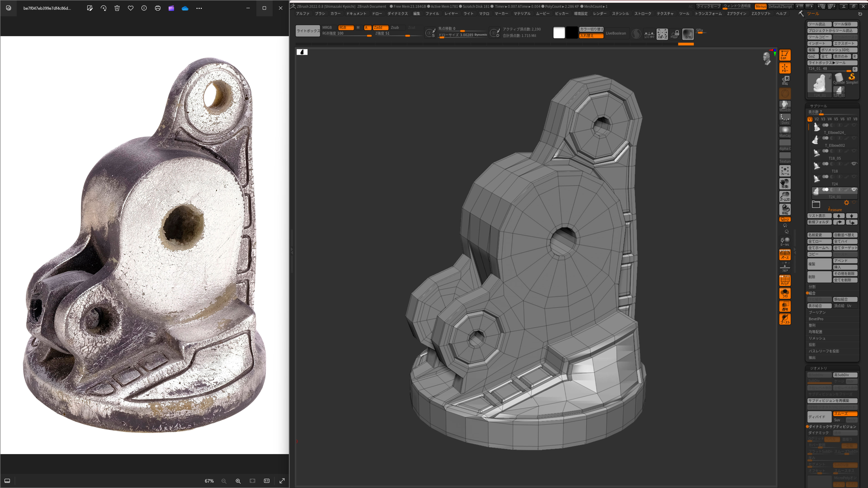Open the Texture selector thumbnail

click(785, 158)
